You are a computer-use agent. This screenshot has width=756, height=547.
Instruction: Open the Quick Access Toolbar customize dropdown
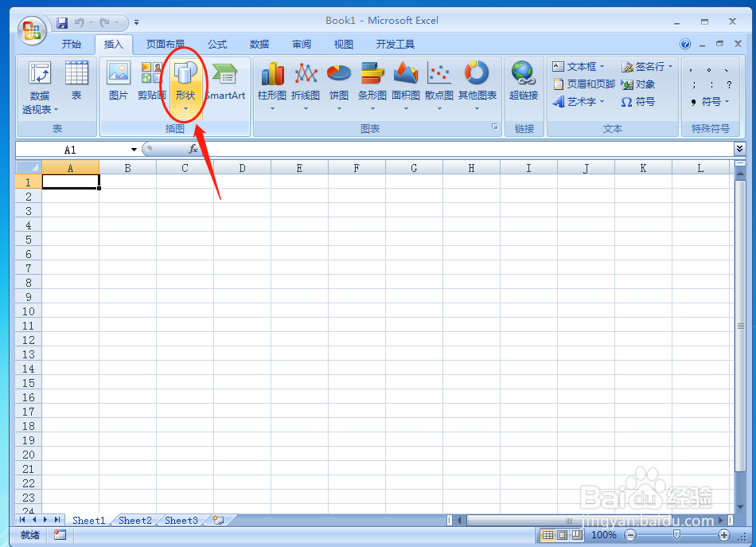[x=136, y=22]
